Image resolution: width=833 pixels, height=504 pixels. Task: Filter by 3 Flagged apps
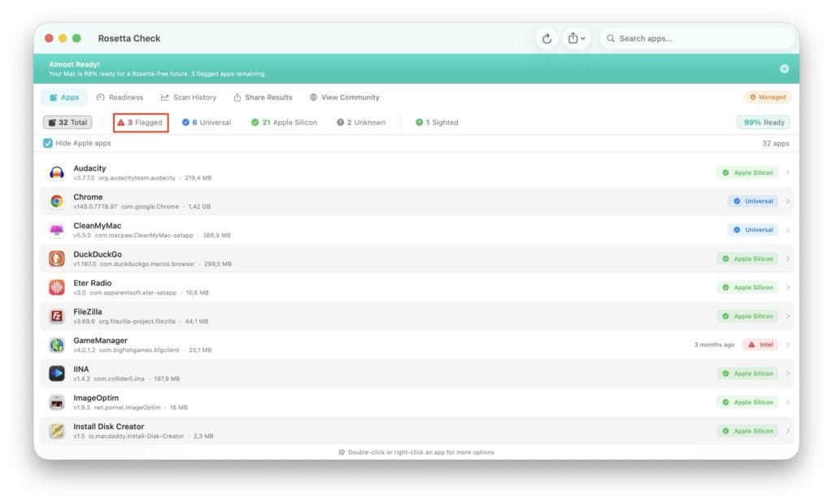point(140,122)
